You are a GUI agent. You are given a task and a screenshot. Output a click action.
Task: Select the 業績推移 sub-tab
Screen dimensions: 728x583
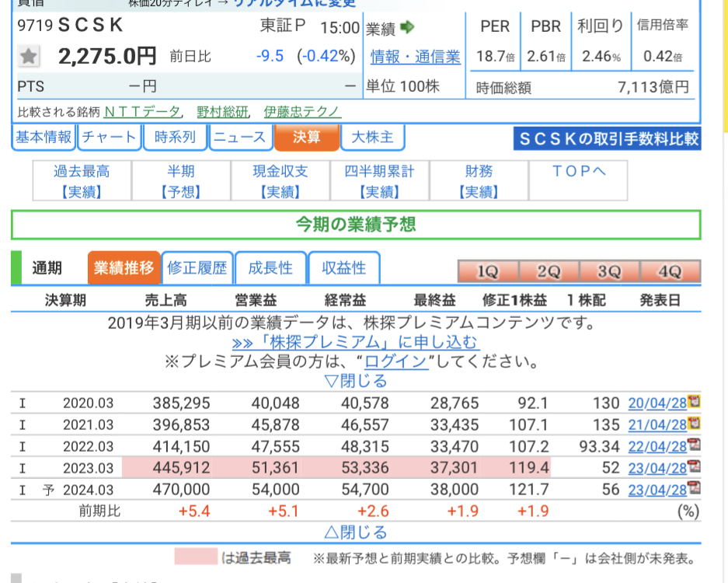(x=124, y=267)
